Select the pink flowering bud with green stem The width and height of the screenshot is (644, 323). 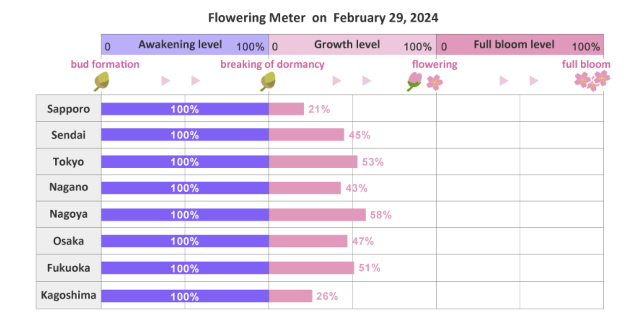[x=414, y=81]
